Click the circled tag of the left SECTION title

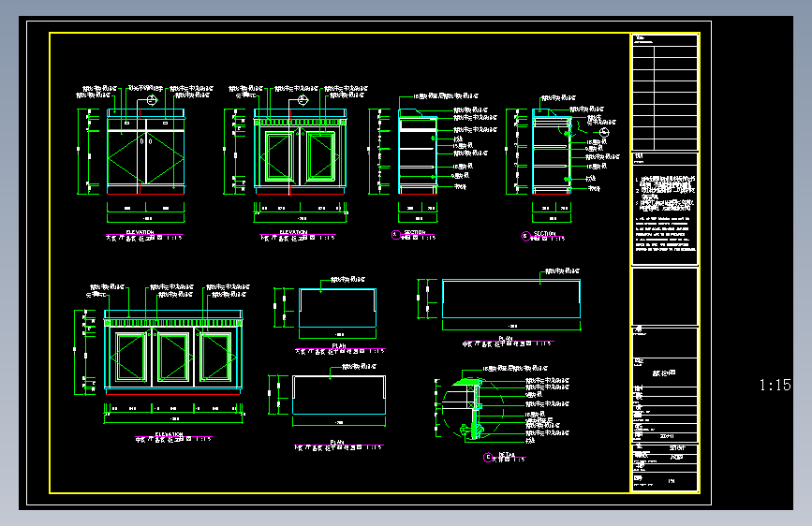(x=395, y=235)
